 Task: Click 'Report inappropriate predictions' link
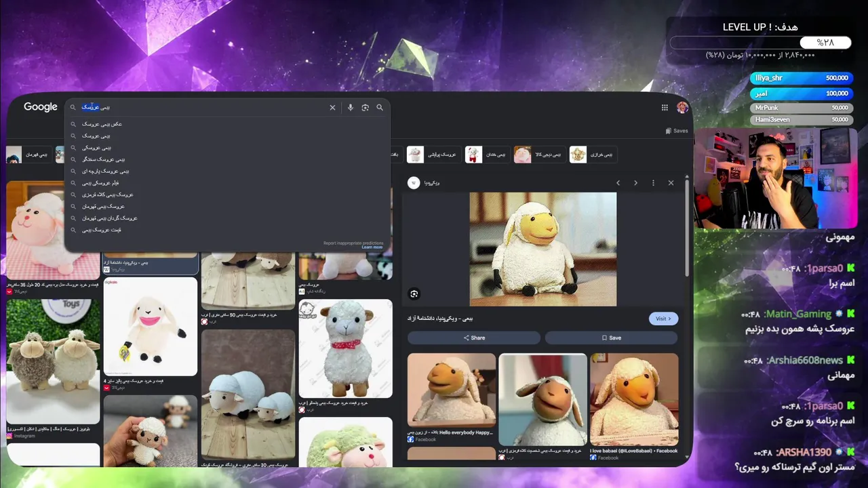[353, 243]
